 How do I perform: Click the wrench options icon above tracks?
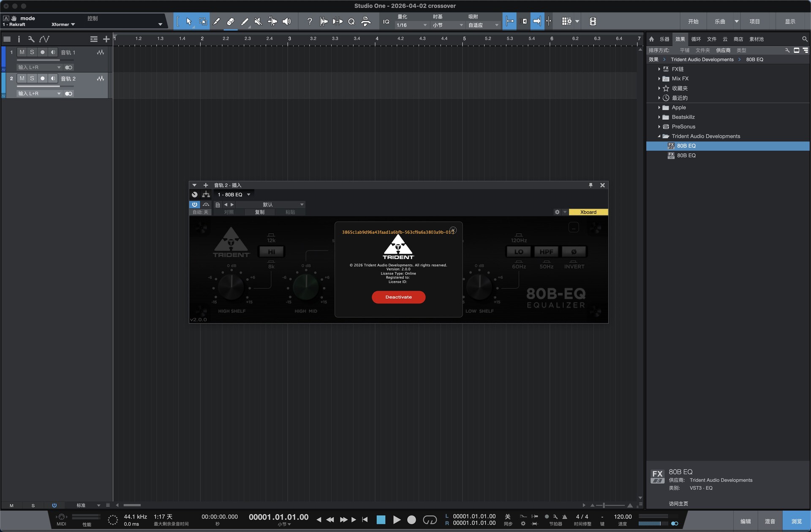(31, 39)
